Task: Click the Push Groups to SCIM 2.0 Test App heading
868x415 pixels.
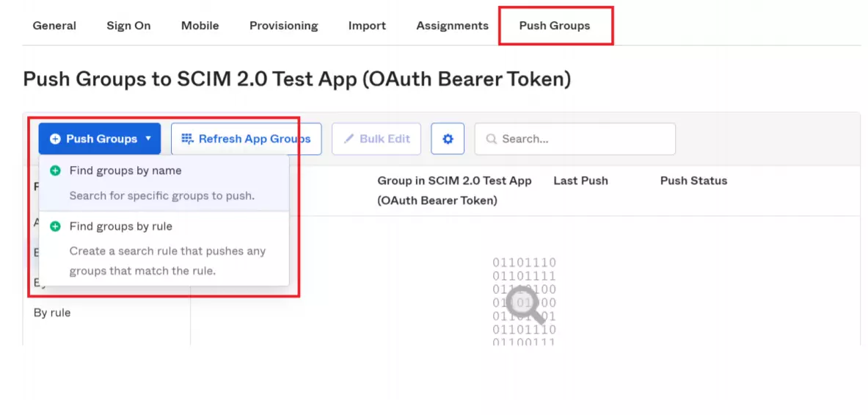Action: coord(296,79)
